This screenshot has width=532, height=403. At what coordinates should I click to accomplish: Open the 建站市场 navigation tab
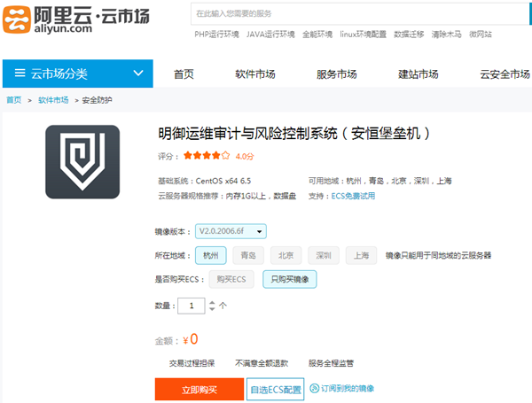coord(418,74)
